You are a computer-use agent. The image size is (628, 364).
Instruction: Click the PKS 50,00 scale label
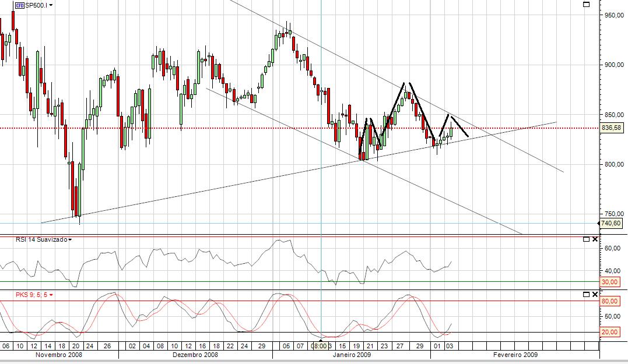(x=612, y=316)
